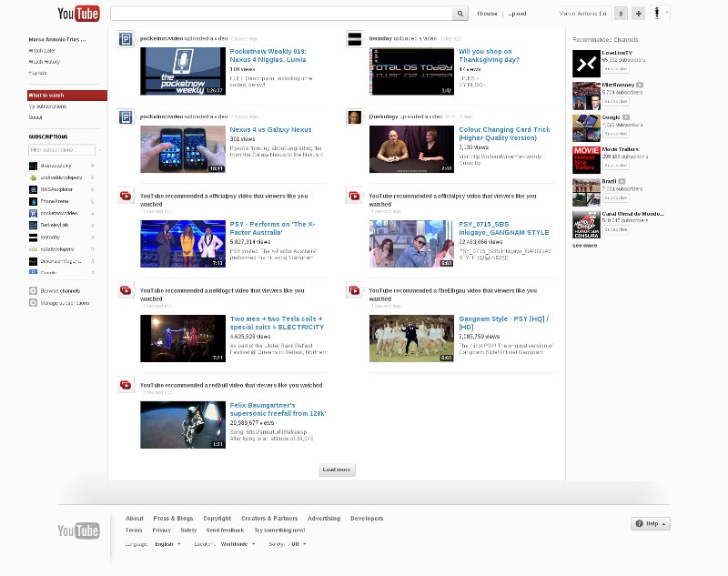Click the Manage subscriptions gear icon
The width and height of the screenshot is (728, 576).
[33, 303]
